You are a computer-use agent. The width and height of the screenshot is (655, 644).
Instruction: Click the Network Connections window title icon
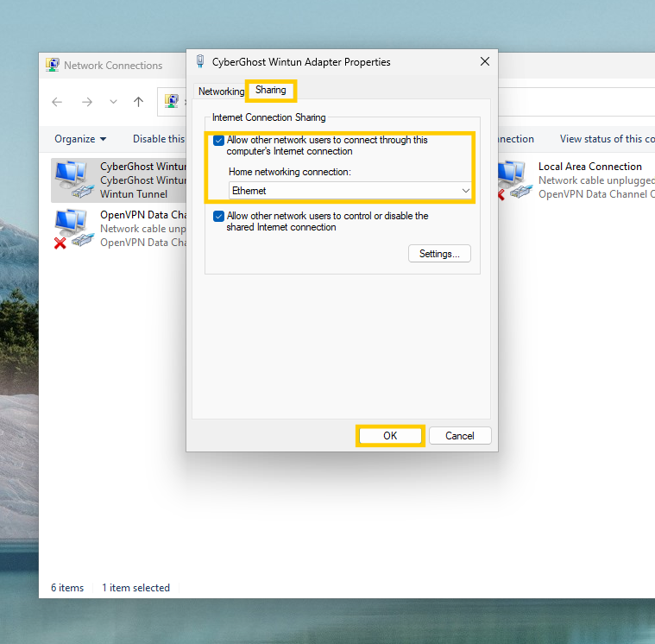click(x=53, y=66)
